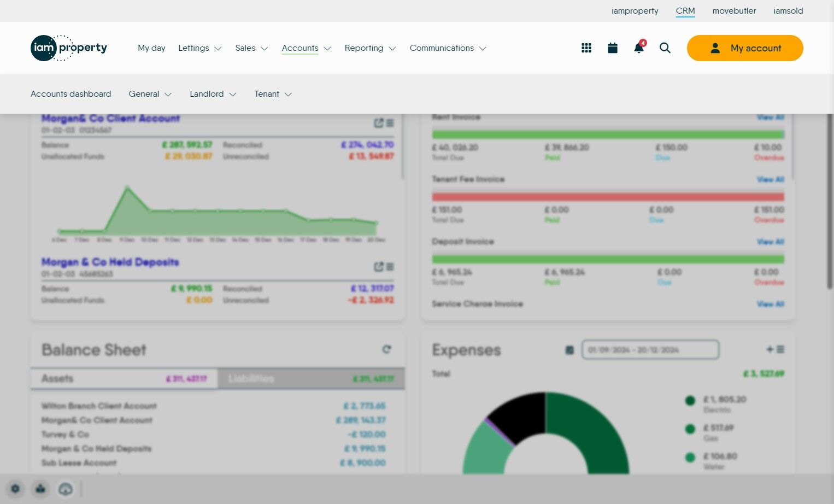
Task: Open the apps grid icon
Action: pos(586,48)
